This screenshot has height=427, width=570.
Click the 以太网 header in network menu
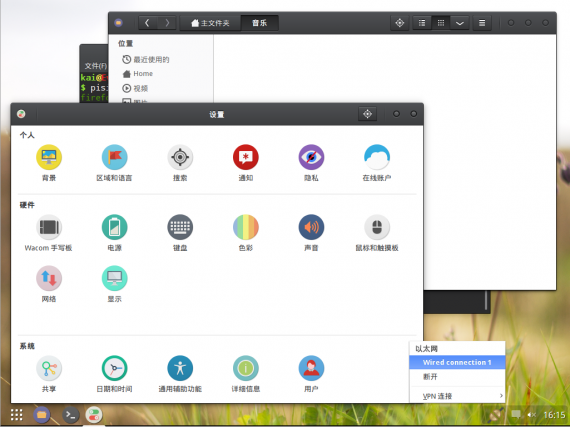click(x=426, y=349)
